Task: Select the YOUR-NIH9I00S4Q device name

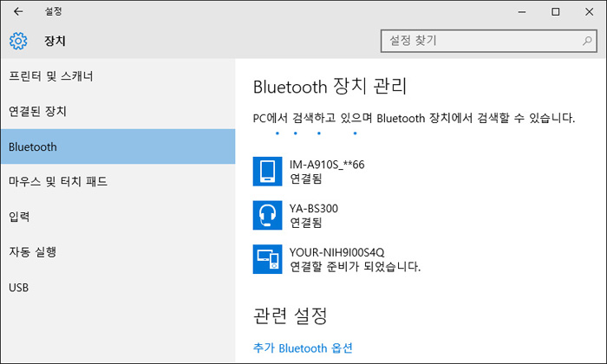Action: 336,252
